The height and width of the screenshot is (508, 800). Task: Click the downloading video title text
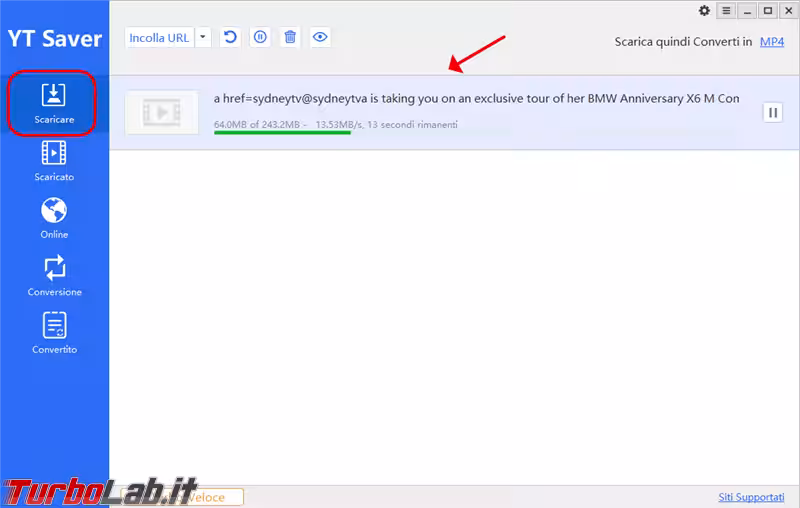(x=476, y=99)
